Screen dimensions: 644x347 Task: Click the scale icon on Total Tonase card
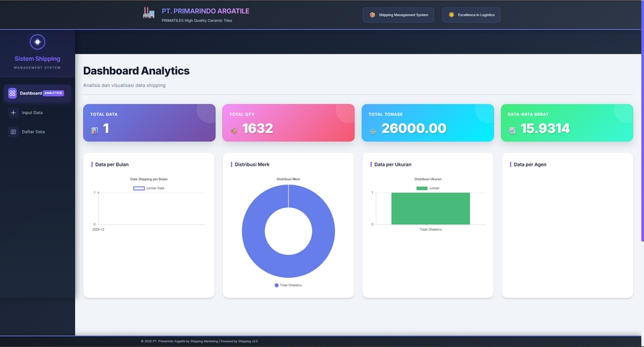click(x=373, y=130)
